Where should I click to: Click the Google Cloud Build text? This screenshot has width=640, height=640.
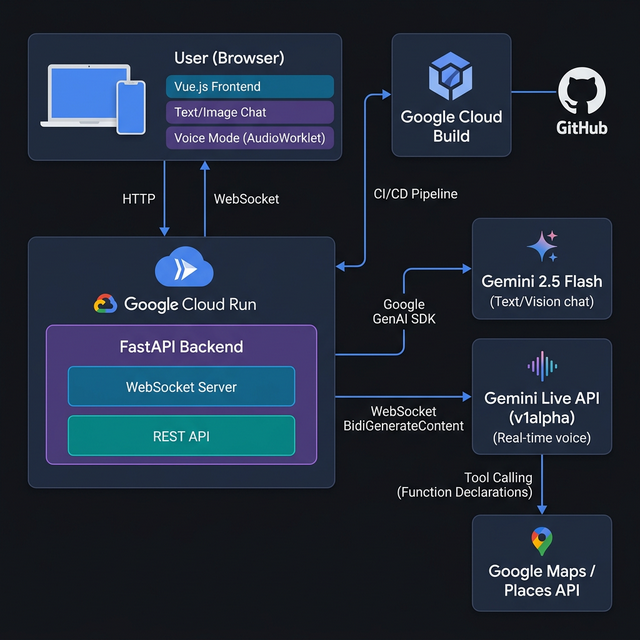click(451, 126)
